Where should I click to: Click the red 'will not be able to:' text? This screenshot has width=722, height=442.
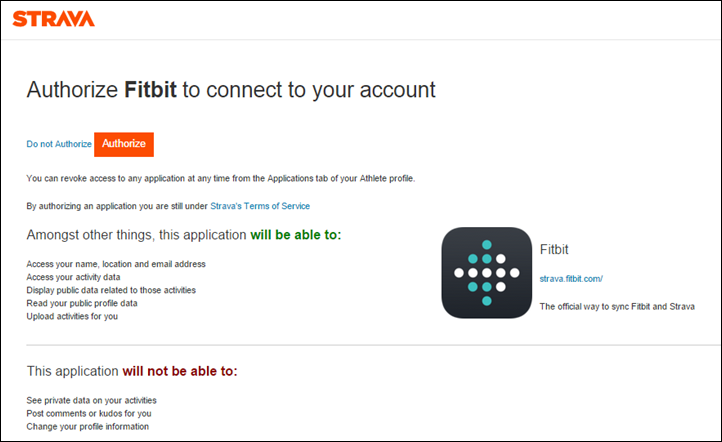[x=180, y=371]
